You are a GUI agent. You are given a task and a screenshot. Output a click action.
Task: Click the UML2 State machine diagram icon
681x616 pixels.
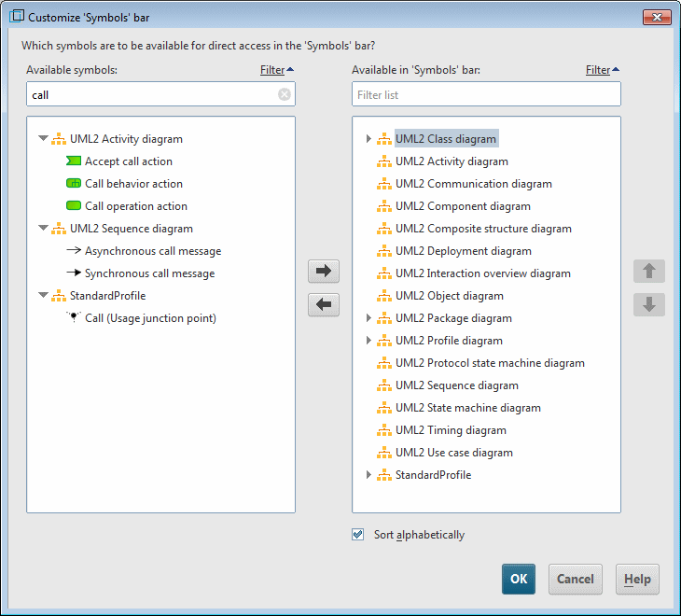(384, 408)
